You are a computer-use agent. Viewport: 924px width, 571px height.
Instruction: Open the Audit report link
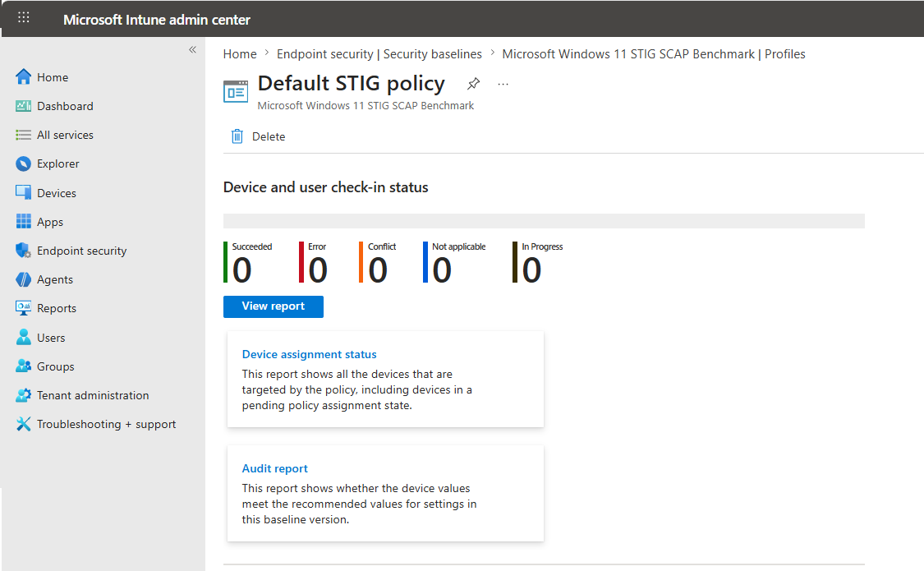pyautogui.click(x=275, y=468)
